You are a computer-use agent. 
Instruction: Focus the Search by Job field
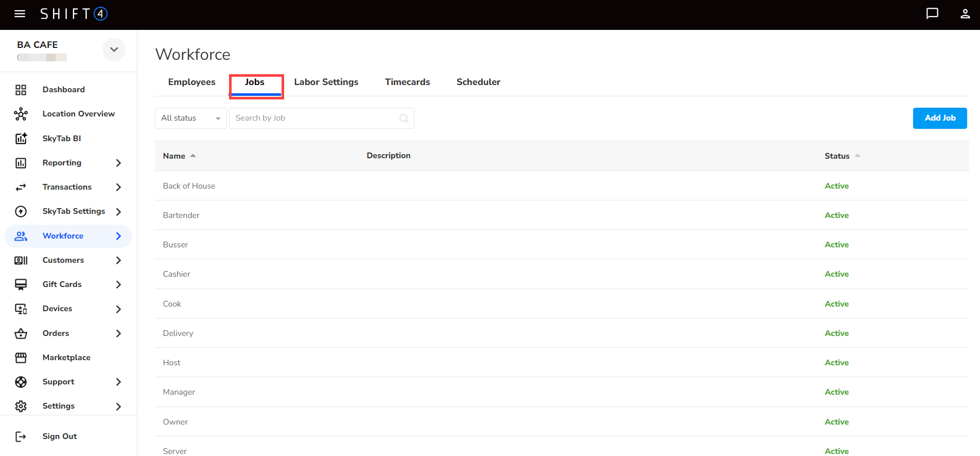point(314,119)
